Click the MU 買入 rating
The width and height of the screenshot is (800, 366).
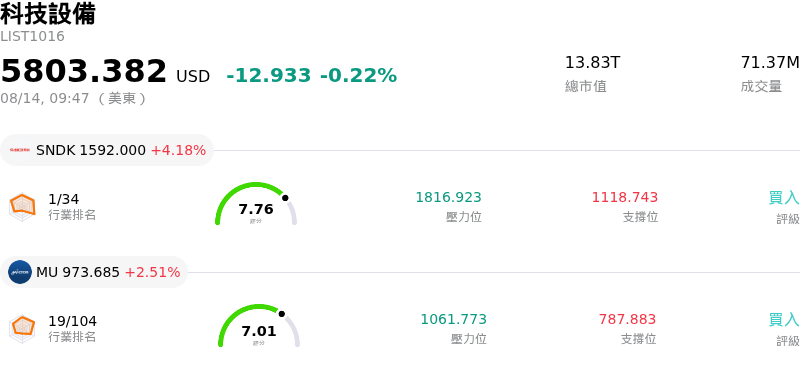784,320
